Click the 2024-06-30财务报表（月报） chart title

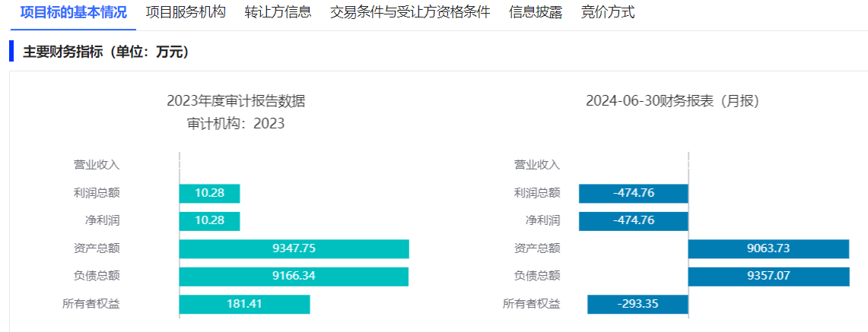[672, 101]
